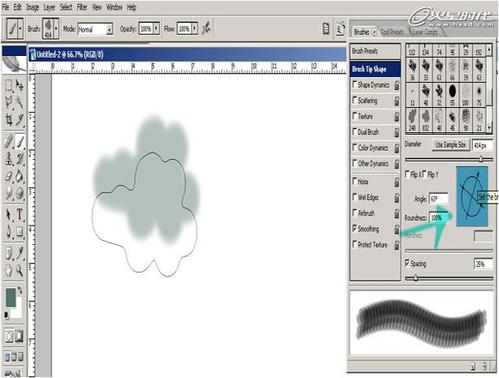Click brush list scroll-down arrow
The image size is (499, 378).
pos(489,127)
